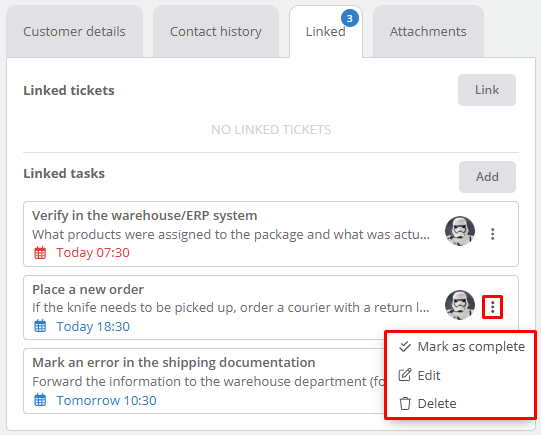Click the red calendar icon next to Today 07:30
Image resolution: width=541 pixels, height=435 pixels.
coord(40,253)
